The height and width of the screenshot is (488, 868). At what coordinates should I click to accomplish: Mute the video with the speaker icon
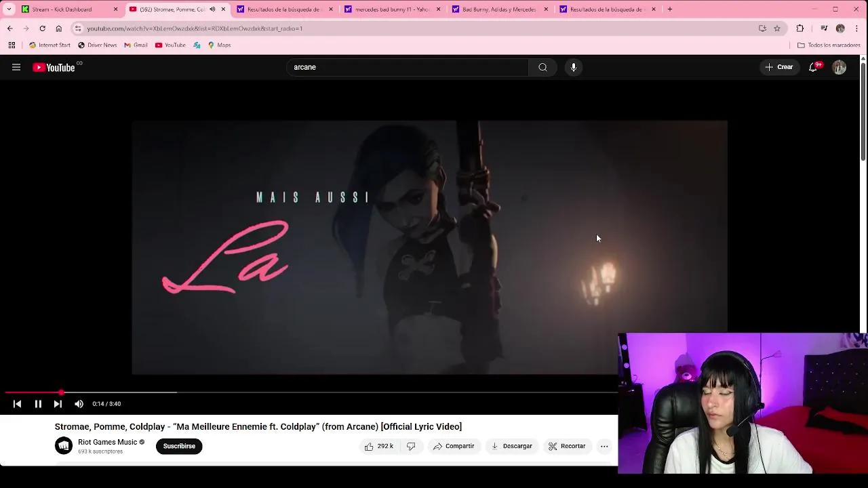(79, 404)
